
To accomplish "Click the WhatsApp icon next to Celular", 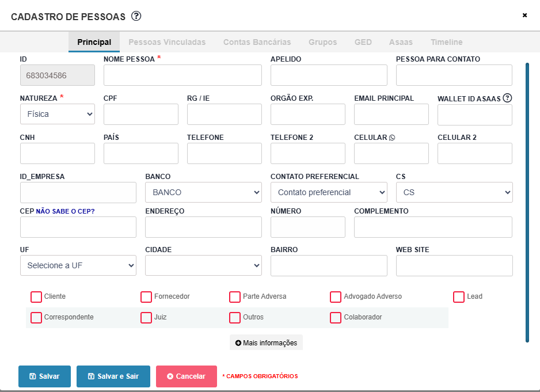I will pyautogui.click(x=393, y=138).
